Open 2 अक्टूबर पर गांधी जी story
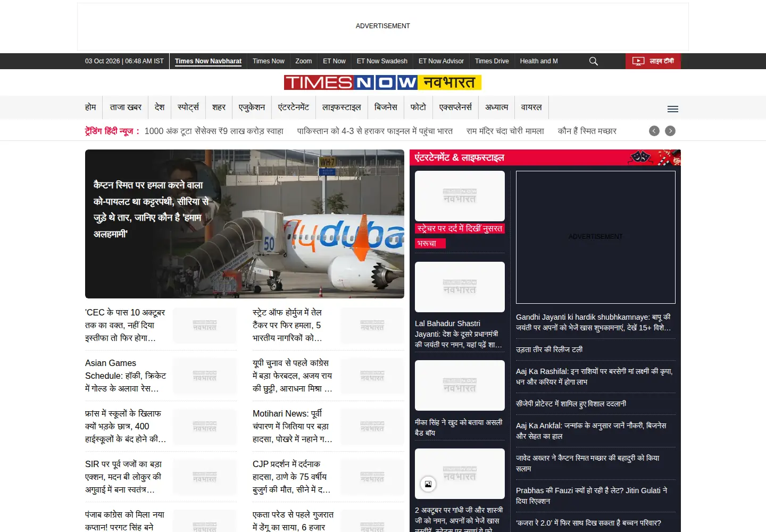This screenshot has height=532, width=766. click(x=460, y=519)
